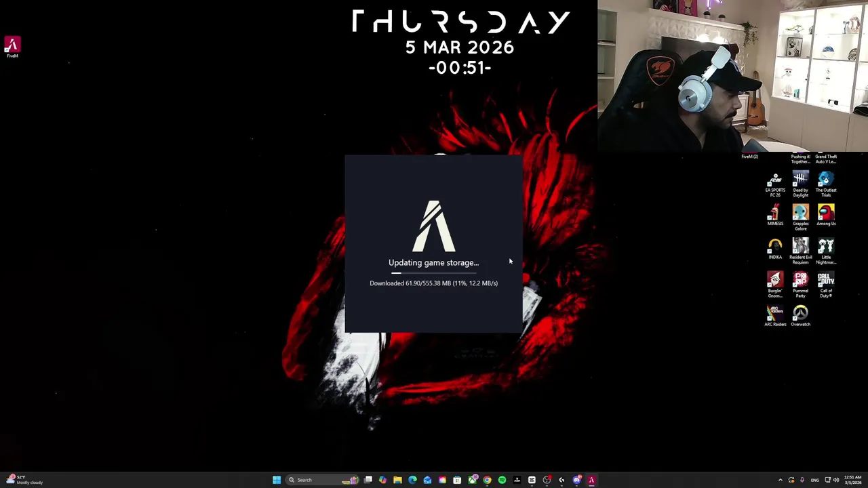Image resolution: width=868 pixels, height=488 pixels.
Task: Open Copilot from the taskbar
Action: coord(382,480)
